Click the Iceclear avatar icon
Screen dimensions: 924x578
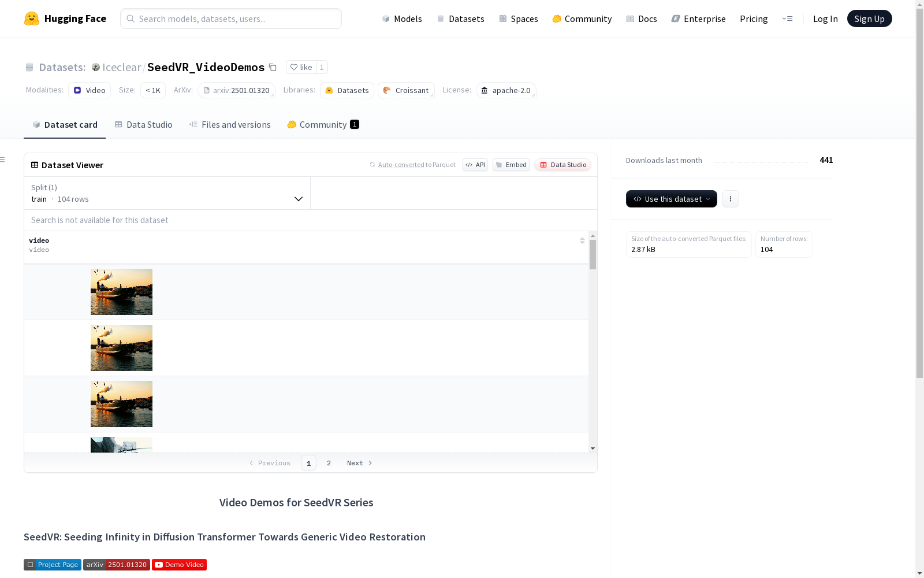tap(96, 67)
